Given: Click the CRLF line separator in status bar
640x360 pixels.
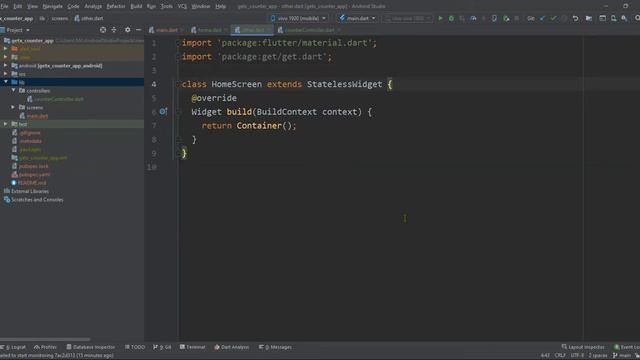Looking at the screenshot, I should click(560, 356).
